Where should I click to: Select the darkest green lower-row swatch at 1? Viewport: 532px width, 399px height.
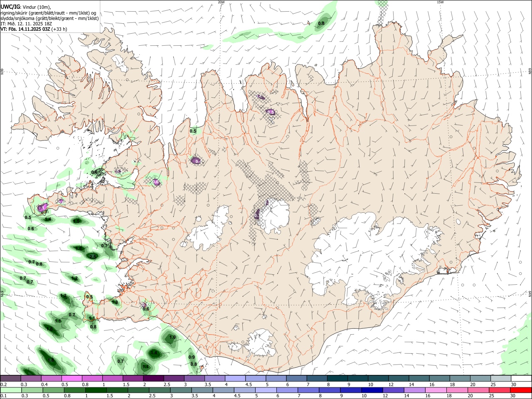pos(96,390)
